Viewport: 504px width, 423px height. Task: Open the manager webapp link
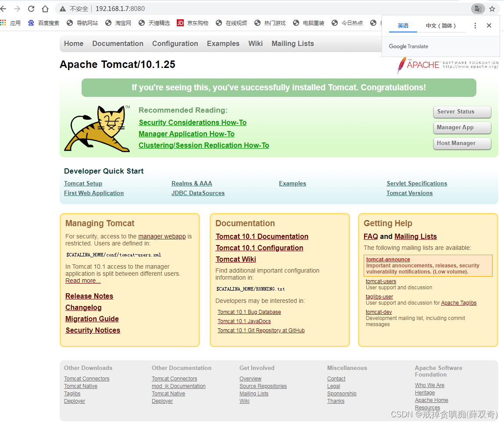(x=162, y=236)
